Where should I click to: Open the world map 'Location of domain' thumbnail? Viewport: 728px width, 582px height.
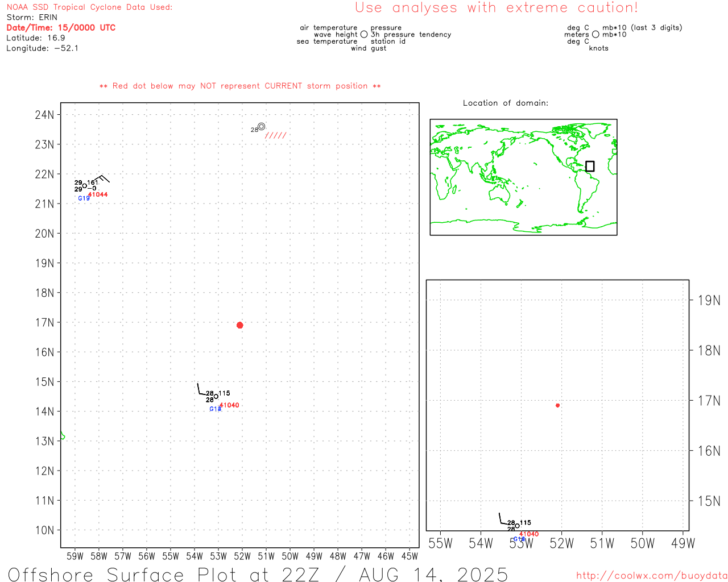click(x=523, y=177)
